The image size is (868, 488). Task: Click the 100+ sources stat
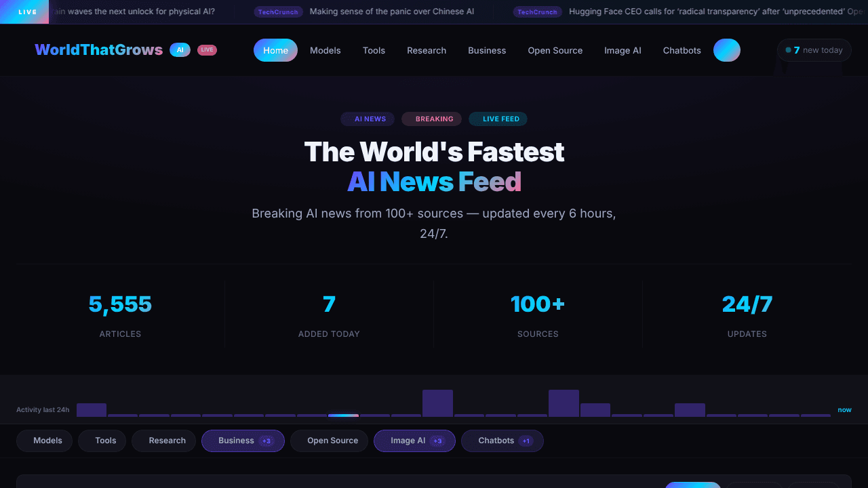pos(538,304)
